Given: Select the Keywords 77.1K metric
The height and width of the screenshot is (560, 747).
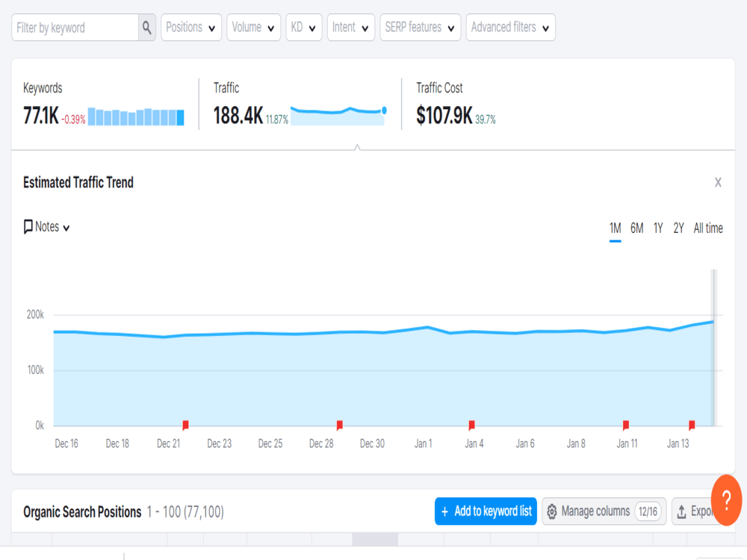Looking at the screenshot, I should click(x=41, y=116).
